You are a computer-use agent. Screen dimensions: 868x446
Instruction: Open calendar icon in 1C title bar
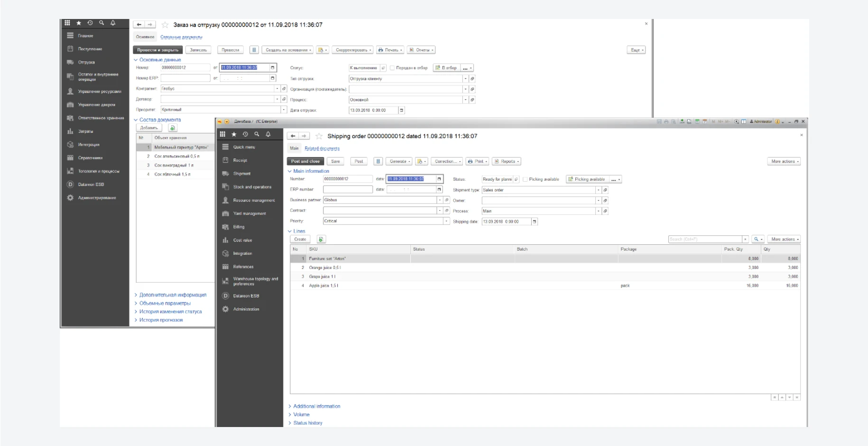point(705,121)
